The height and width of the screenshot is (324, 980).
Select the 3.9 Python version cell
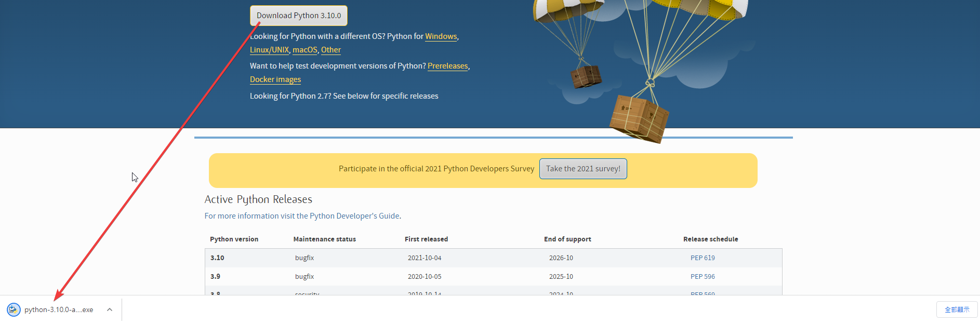pos(215,277)
